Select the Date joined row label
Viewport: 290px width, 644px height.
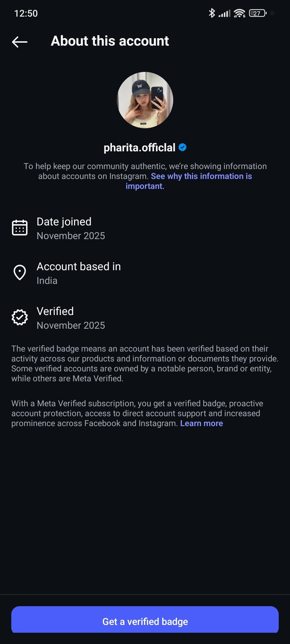coord(64,222)
